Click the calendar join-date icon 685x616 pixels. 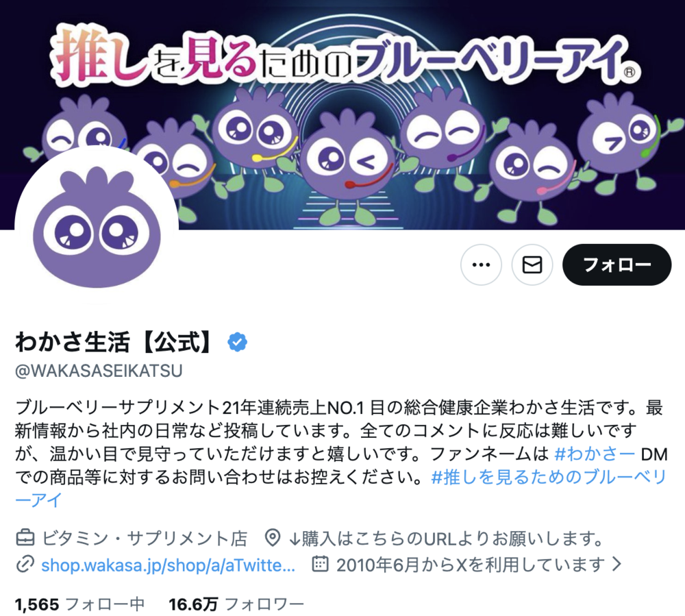320,564
